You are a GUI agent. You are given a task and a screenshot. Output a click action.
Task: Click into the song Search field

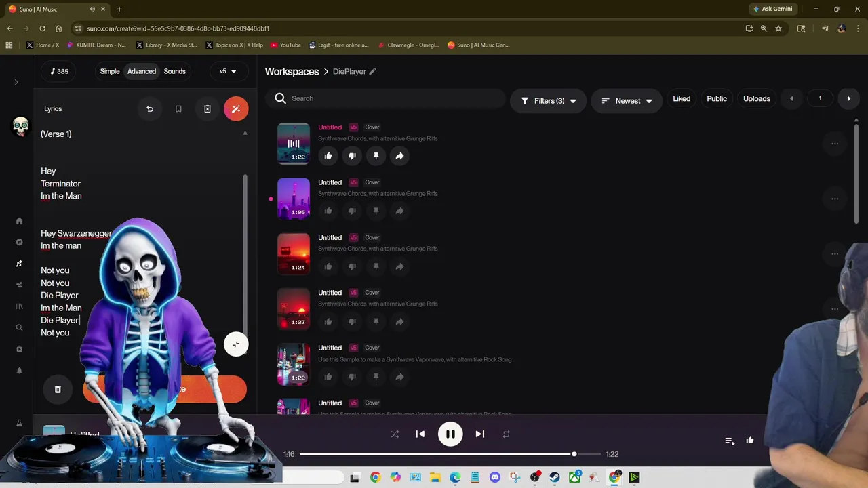click(x=387, y=99)
